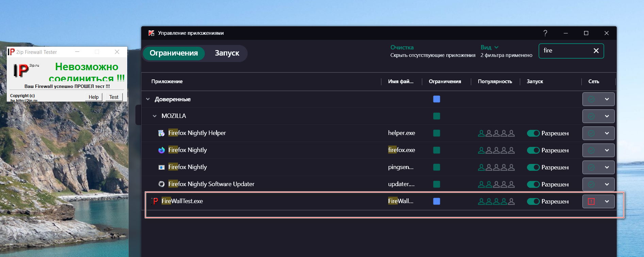Click the Firefox Nightly Software Updater icon
This screenshot has width=644, height=257.
(162, 184)
